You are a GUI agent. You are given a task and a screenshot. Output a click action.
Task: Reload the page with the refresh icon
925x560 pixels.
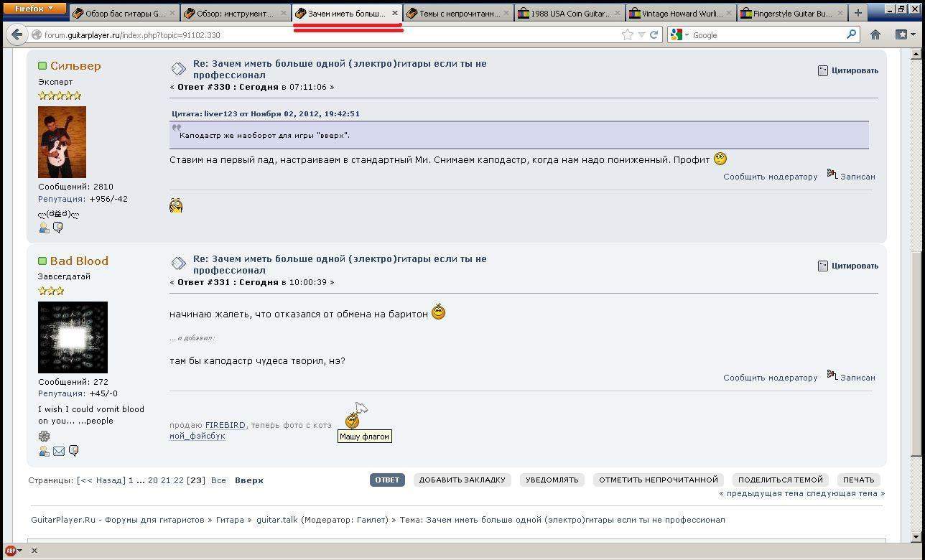(654, 34)
